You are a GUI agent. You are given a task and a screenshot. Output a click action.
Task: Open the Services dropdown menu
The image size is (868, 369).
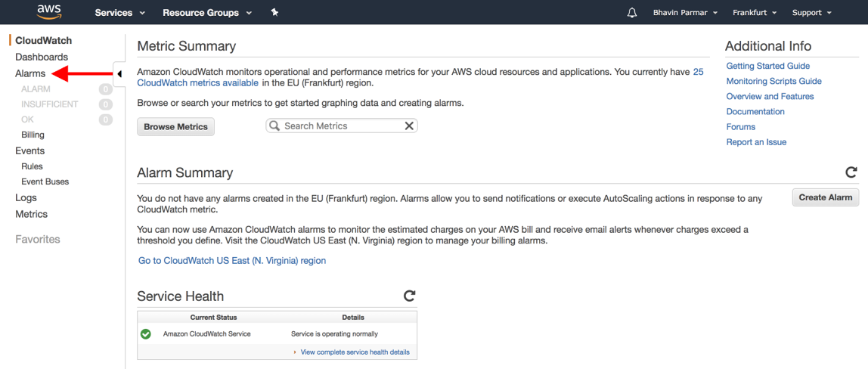[120, 12]
